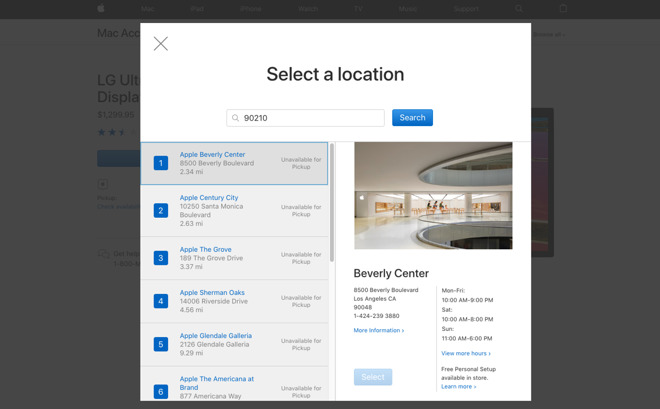Click the blue Search button
This screenshot has height=409, width=660.
tap(412, 118)
